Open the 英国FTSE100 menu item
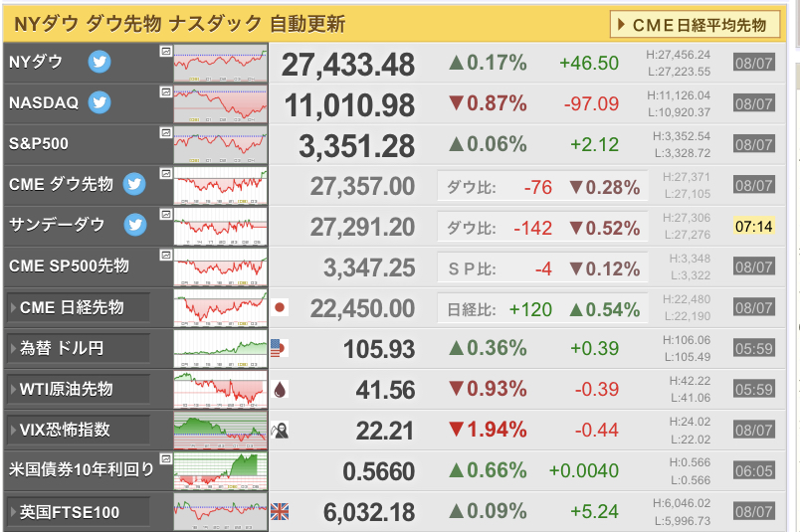Viewport: 800px width, 532px height. pos(78,512)
